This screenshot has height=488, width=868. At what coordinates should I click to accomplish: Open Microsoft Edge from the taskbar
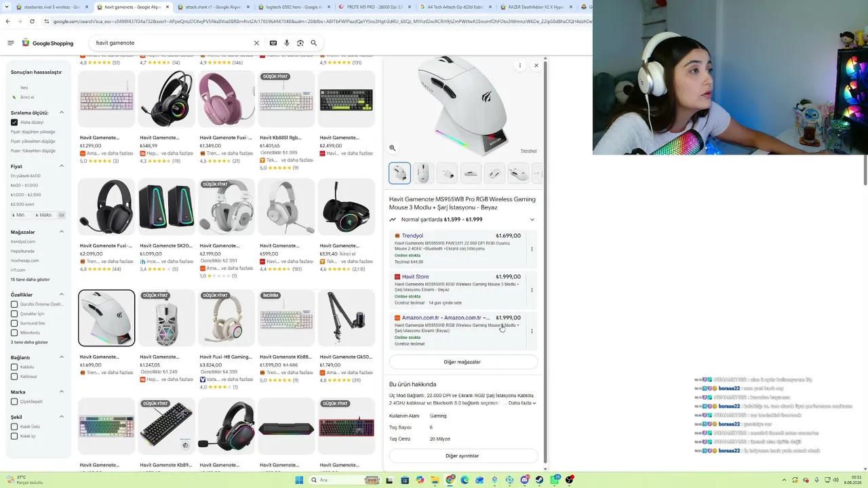tap(465, 480)
